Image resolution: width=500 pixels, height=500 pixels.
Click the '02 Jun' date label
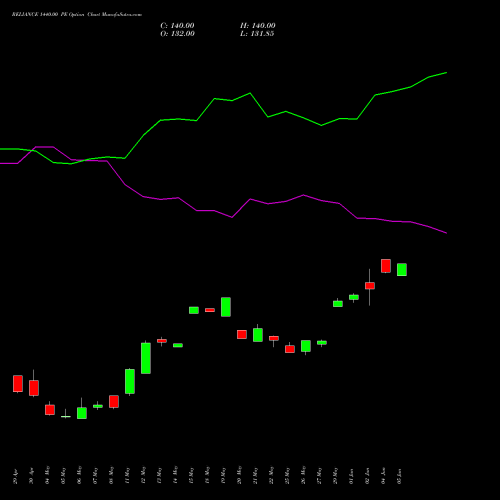click(x=367, y=476)
